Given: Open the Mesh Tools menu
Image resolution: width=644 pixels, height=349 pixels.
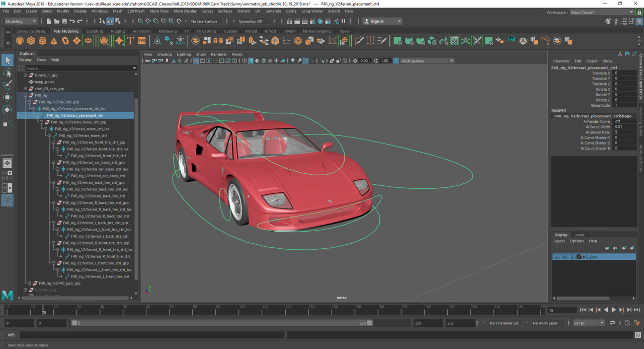Looking at the screenshot, I should click(159, 11).
